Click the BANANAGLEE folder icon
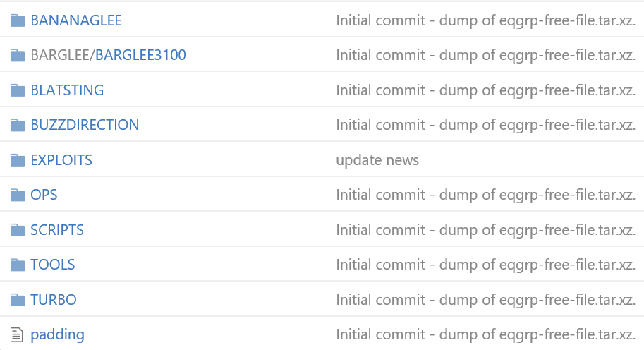Screen dimensions: 644x350 (17, 20)
